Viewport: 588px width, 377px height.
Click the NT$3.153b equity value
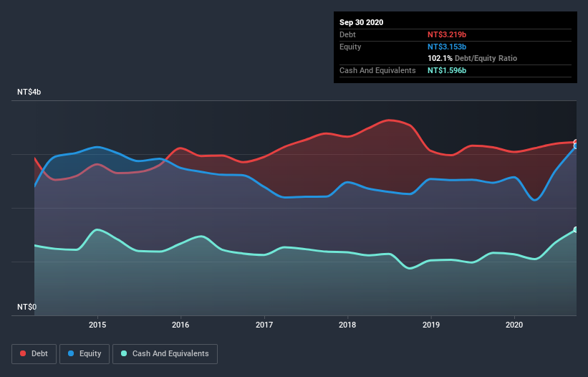click(x=447, y=47)
